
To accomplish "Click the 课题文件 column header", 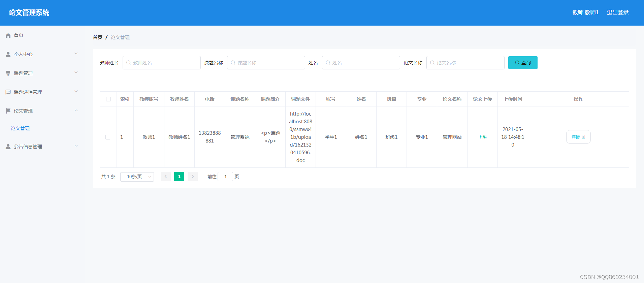I will click(x=300, y=99).
